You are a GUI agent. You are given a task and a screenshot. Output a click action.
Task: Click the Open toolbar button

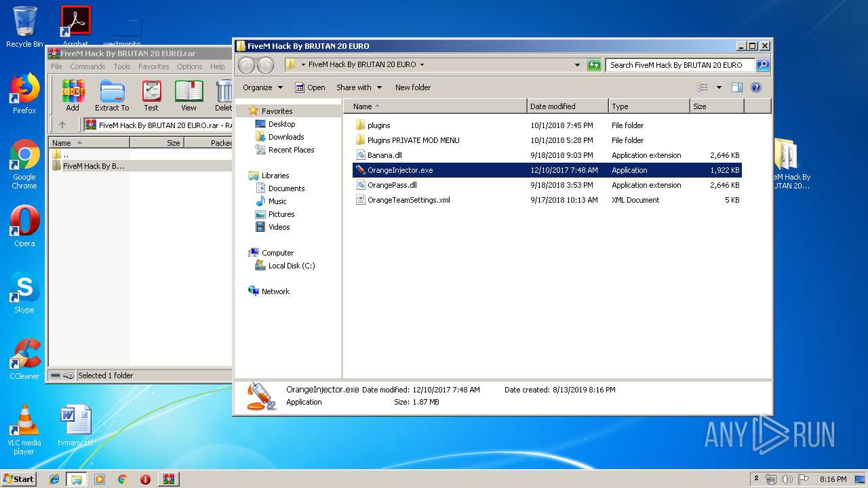click(x=310, y=87)
